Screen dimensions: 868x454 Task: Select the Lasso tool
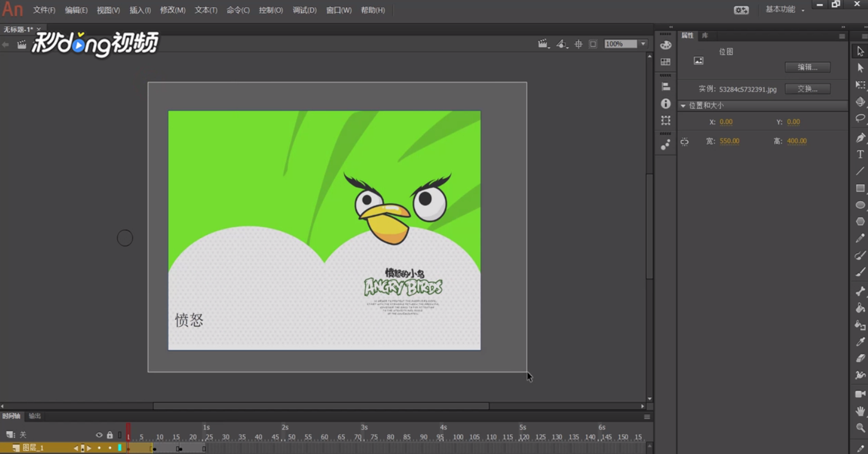860,118
